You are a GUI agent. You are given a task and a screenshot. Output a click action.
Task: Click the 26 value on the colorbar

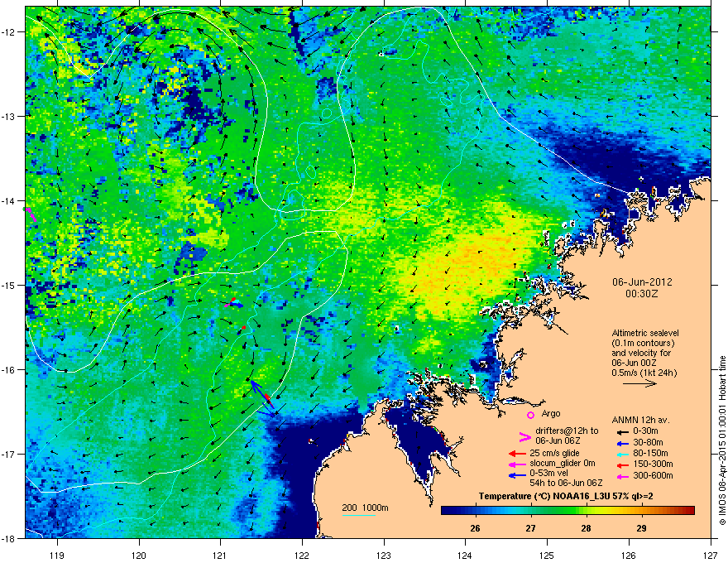[x=475, y=528]
